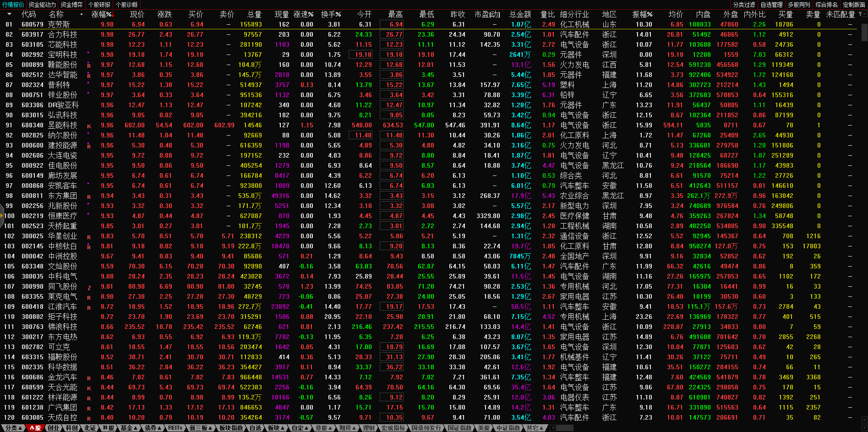This screenshot has height=432, width=868.
Task: Click the tab scroll left arrow at bottom
Action: point(553,428)
